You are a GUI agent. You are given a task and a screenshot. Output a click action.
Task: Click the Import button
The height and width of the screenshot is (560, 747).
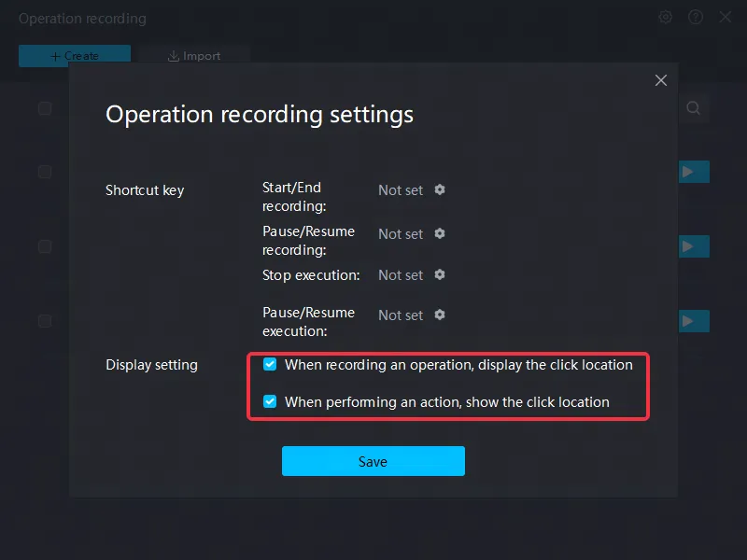tap(194, 56)
